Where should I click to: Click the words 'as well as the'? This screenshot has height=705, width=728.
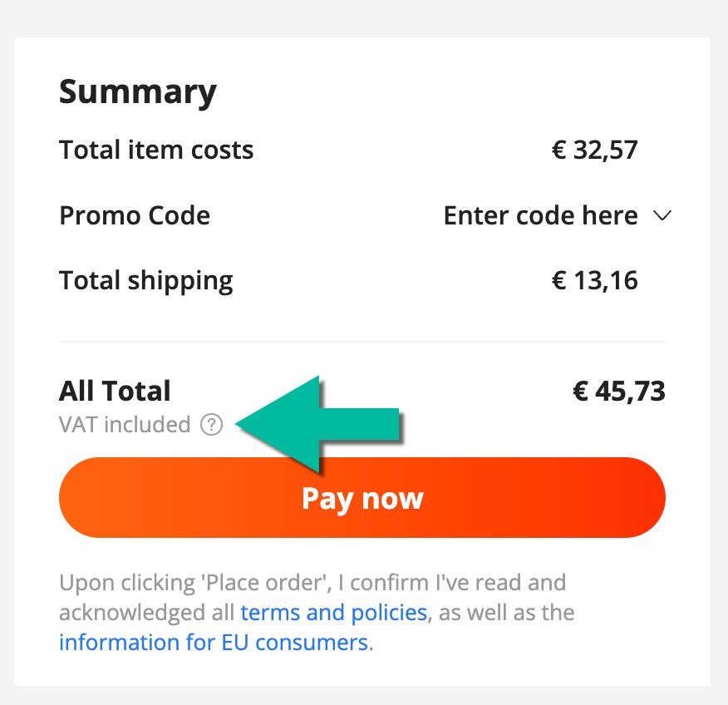pos(506,613)
